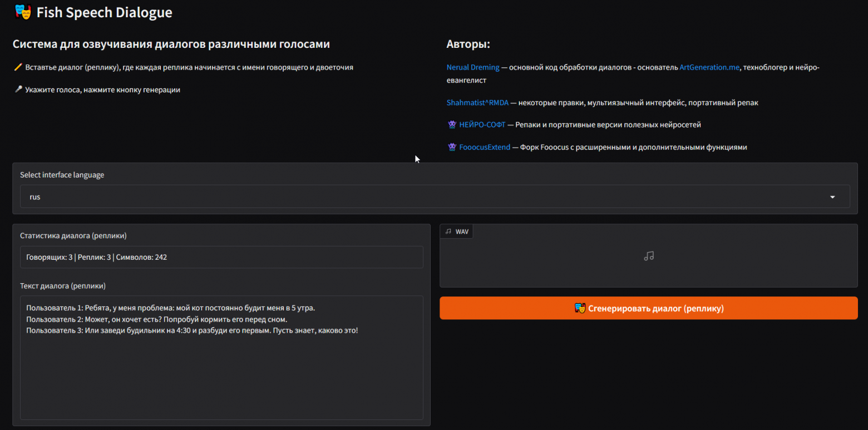868x430 pixels.
Task: Click the Fish Speech Dialogue title text
Action: tap(104, 12)
